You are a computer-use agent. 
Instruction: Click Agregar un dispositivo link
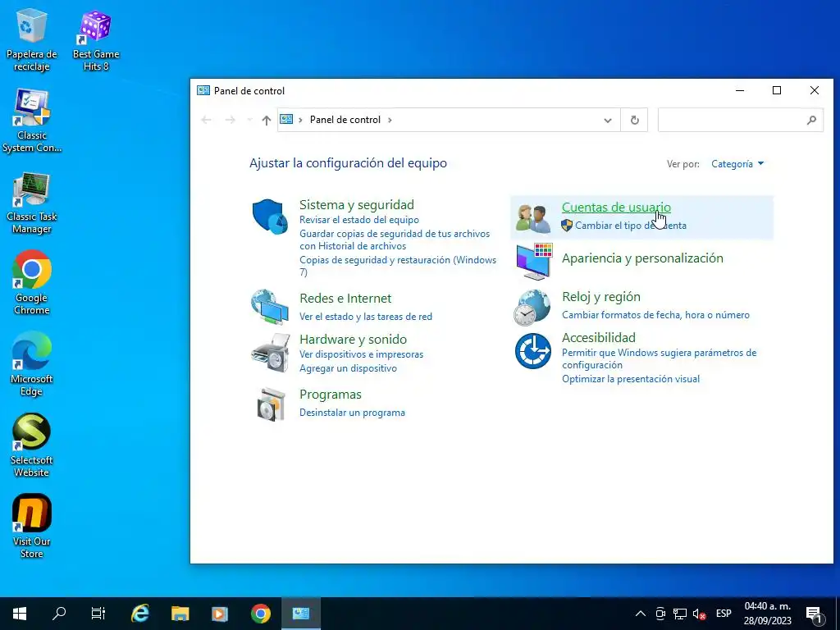[x=348, y=368]
